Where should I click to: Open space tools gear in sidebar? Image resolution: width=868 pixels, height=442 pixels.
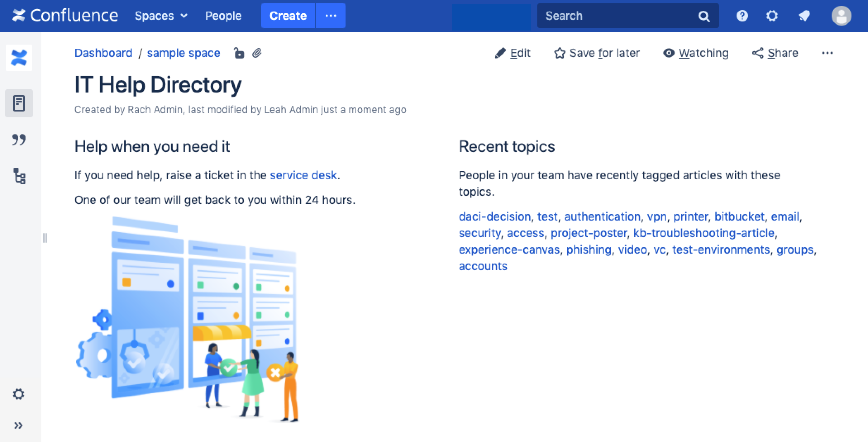(x=19, y=394)
